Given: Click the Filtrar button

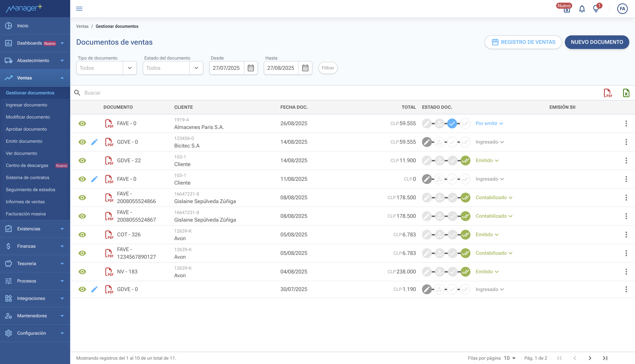Looking at the screenshot, I should (x=328, y=68).
